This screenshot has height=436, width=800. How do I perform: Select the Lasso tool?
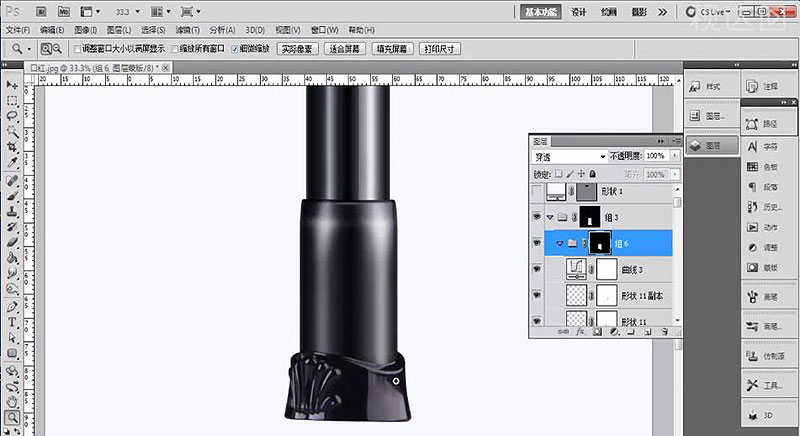coord(12,116)
